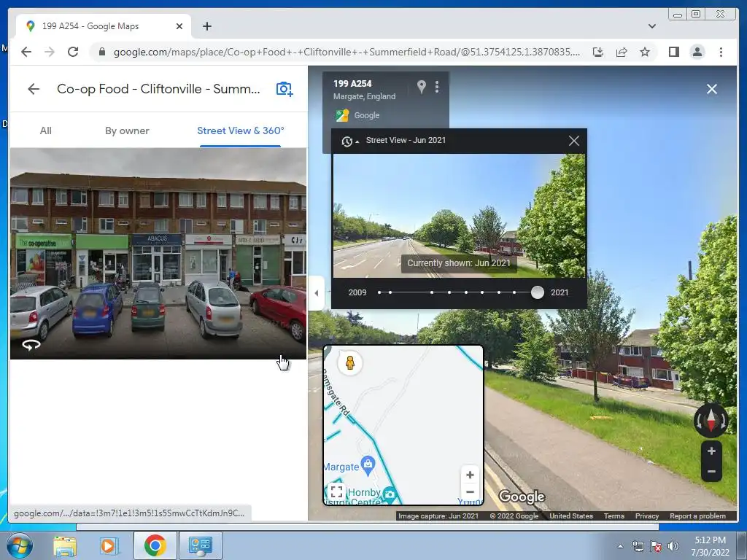Viewport: 747px width, 560px height.
Task: Toggle the Chrome side panel
Action: (x=673, y=52)
